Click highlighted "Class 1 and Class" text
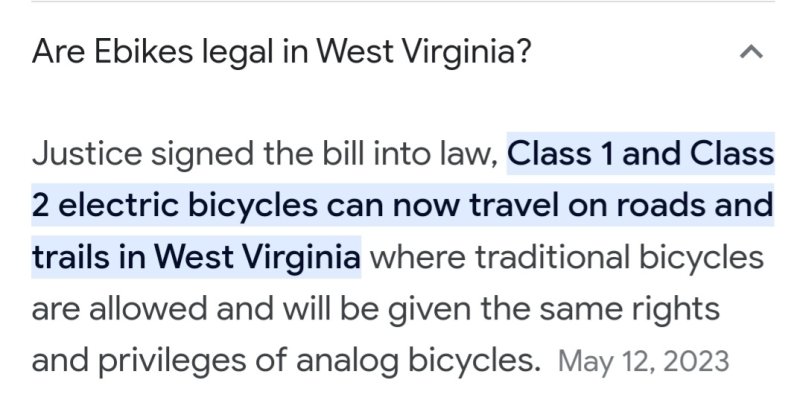Image resolution: width=800 pixels, height=403 pixels. tap(641, 155)
